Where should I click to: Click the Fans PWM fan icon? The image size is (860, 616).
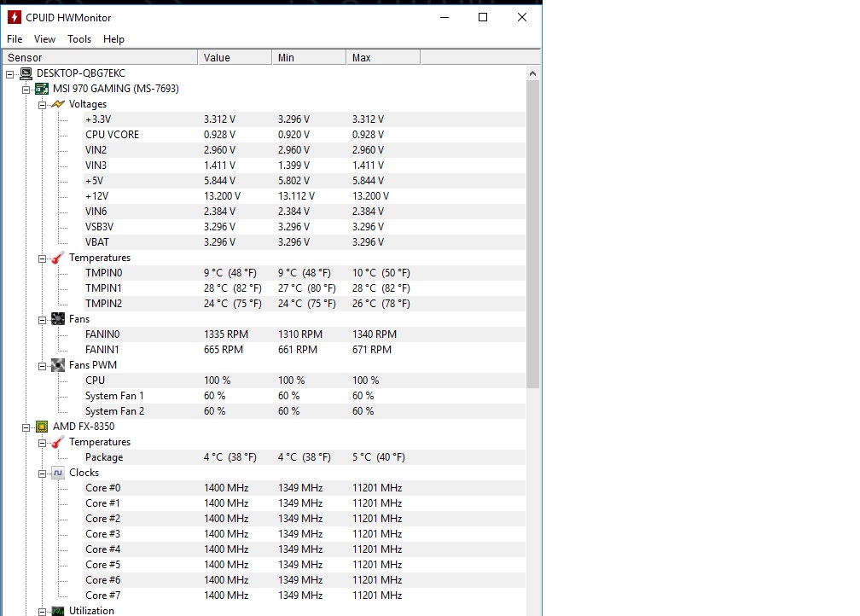[x=58, y=365]
